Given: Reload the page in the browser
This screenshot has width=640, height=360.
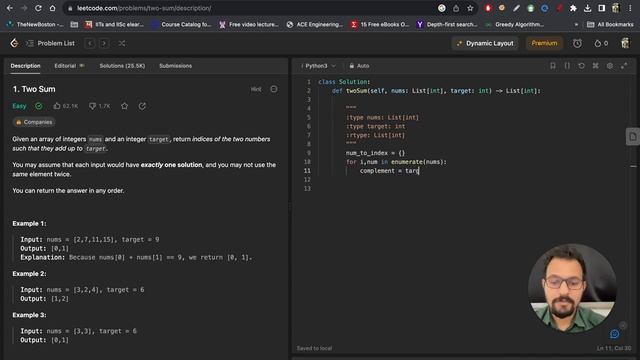Looking at the screenshot, I should coord(38,8).
